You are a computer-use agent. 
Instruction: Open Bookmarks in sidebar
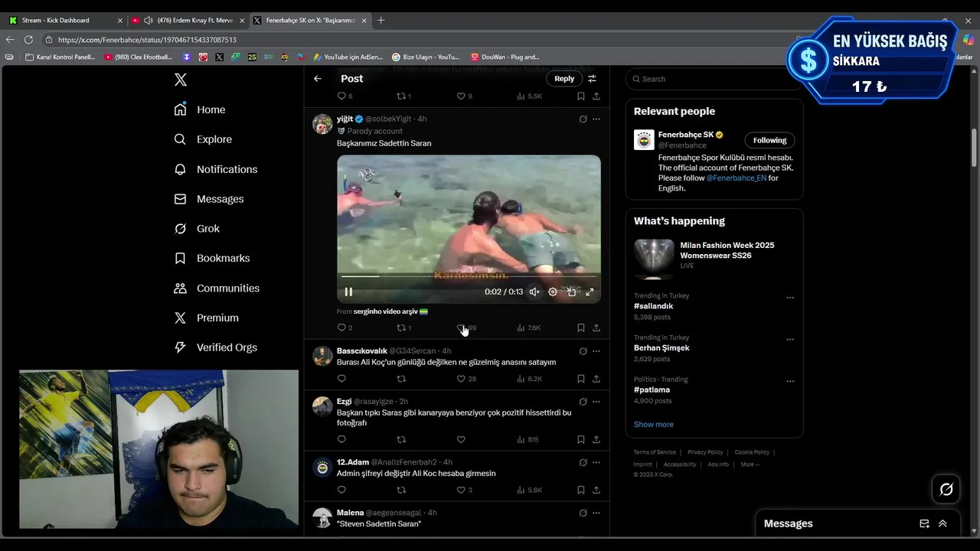point(212,259)
